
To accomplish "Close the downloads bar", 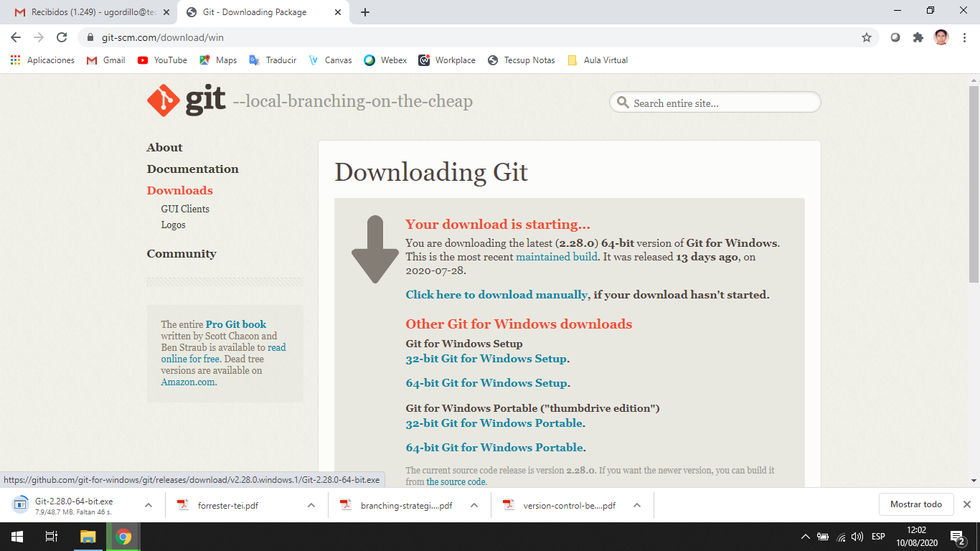I will [966, 504].
